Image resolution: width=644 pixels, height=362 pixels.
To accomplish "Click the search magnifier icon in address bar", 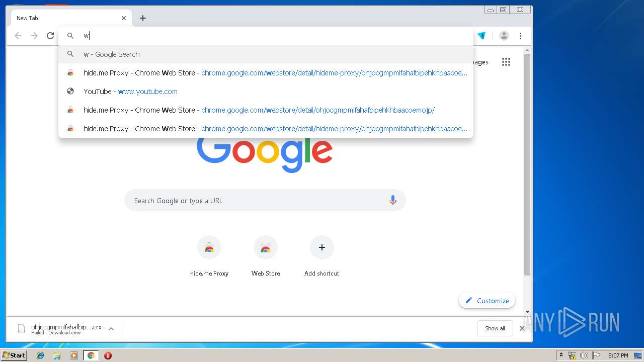I will (70, 36).
